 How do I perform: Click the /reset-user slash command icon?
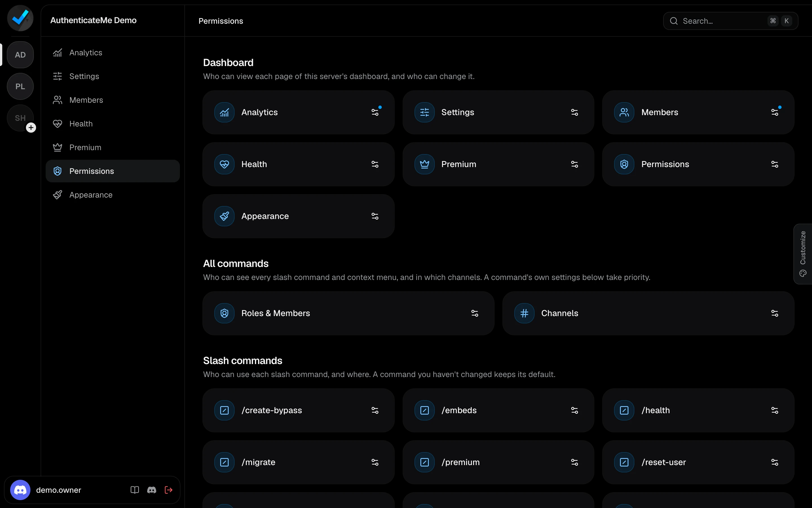(x=624, y=462)
